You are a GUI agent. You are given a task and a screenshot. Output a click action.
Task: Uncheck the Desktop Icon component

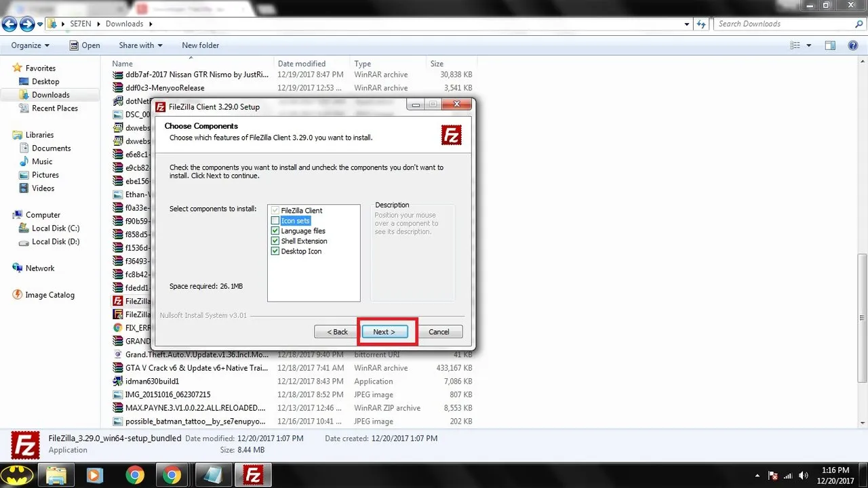(x=275, y=251)
